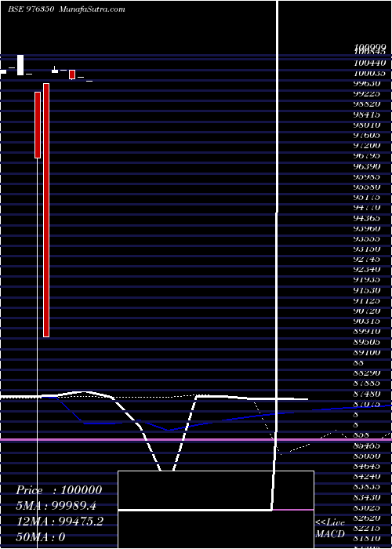Click the 96795 price axis label
This screenshot has width=392, height=549.
point(368,156)
